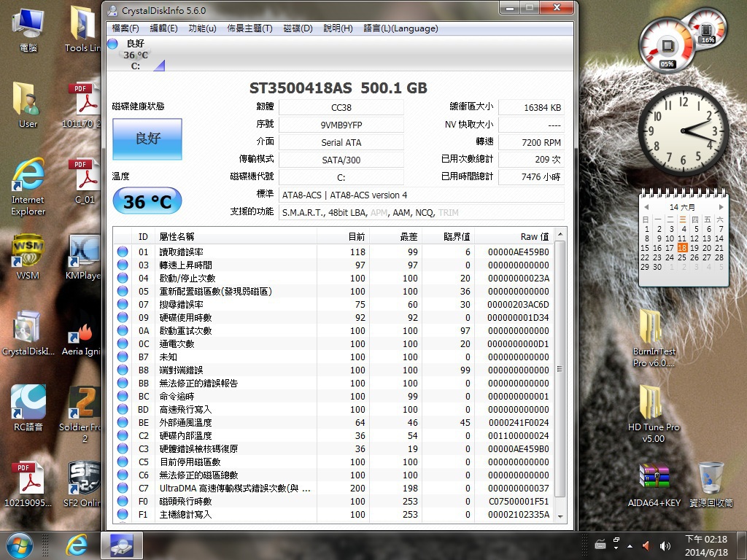The height and width of the screenshot is (560, 747).
Task: Go to previous month in calendar gadget
Action: coord(646,207)
